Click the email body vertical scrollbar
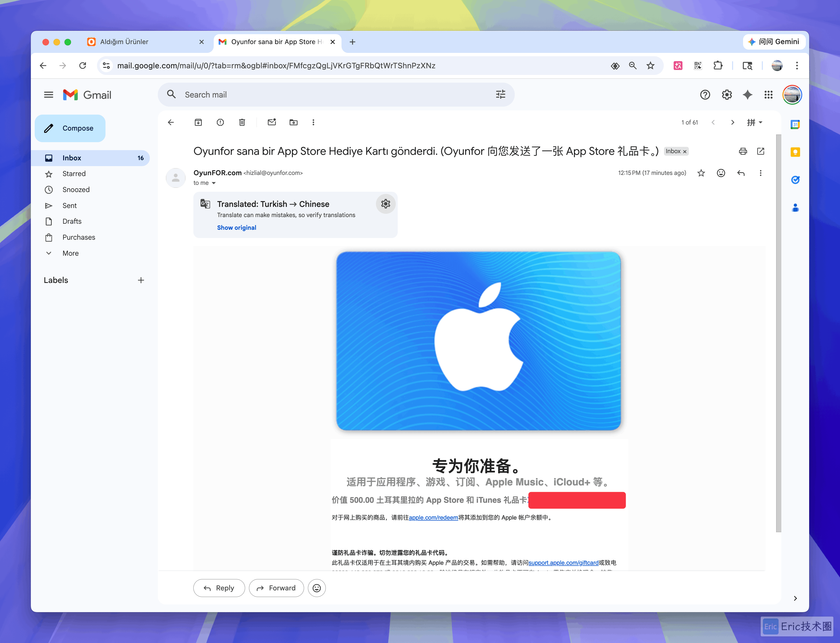 778,333
